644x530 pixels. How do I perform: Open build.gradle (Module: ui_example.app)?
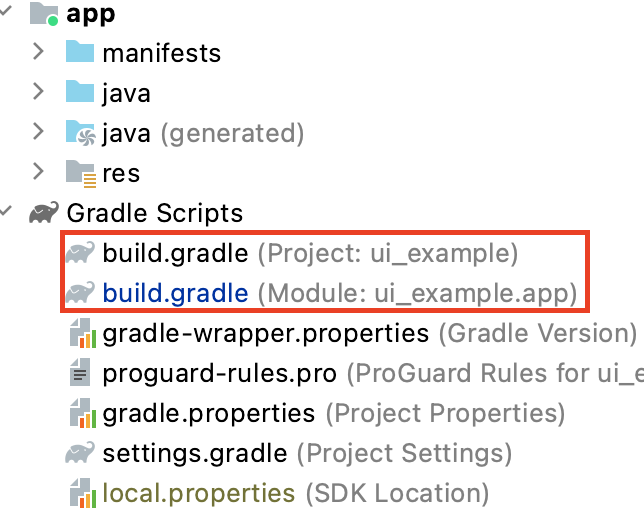click(175, 293)
